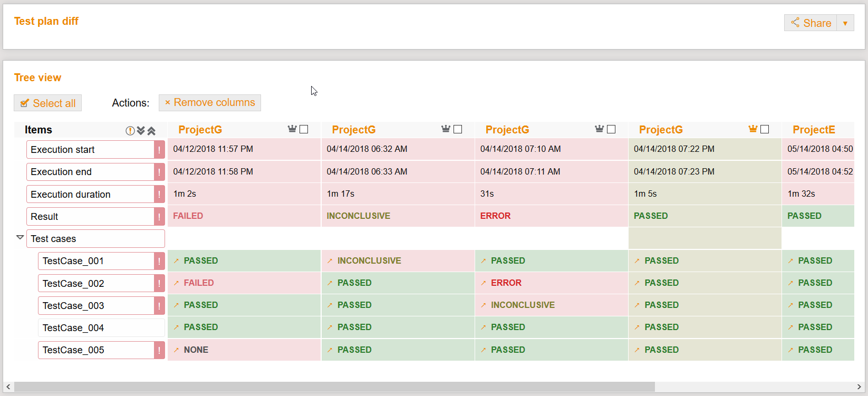Check the box for ProjectG column started 07:10 AM
The width and height of the screenshot is (868, 396).
tap(611, 129)
